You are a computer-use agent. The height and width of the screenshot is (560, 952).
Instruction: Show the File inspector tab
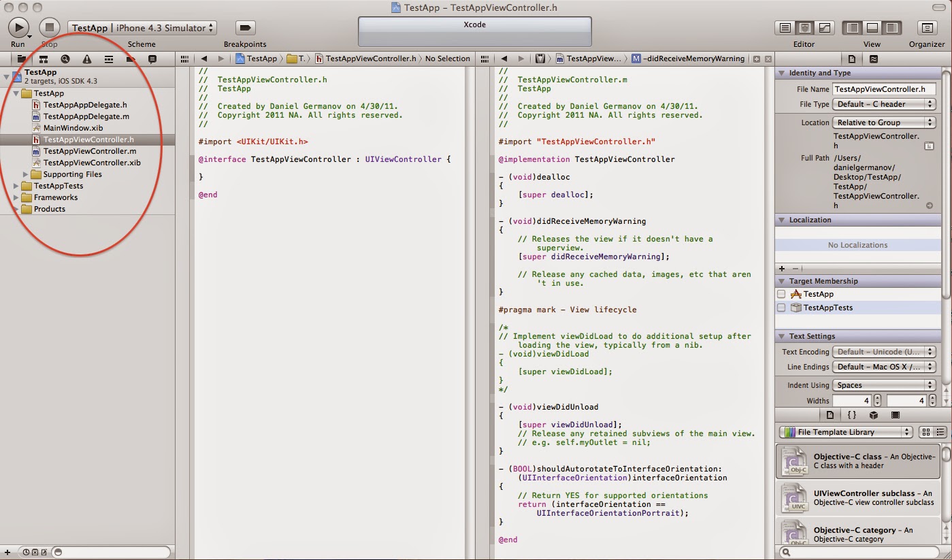point(851,59)
